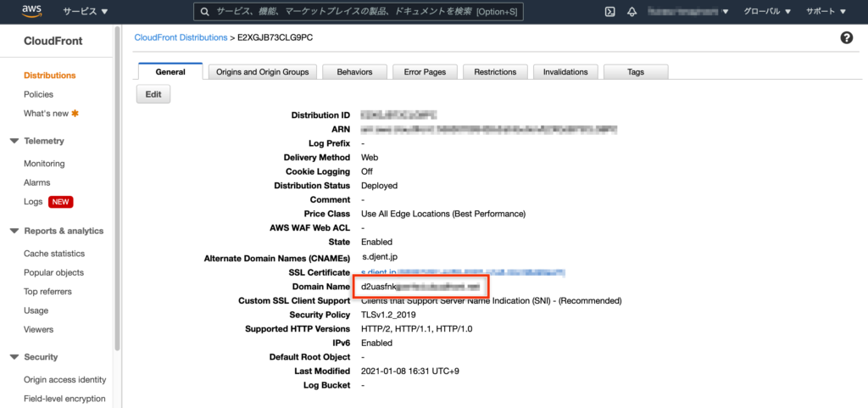Click the Custom SSL Client Support value
Screen dimensions: 868x408
492,301
